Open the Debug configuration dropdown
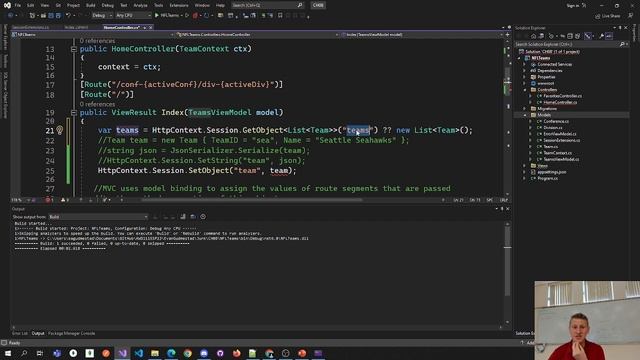 102,16
